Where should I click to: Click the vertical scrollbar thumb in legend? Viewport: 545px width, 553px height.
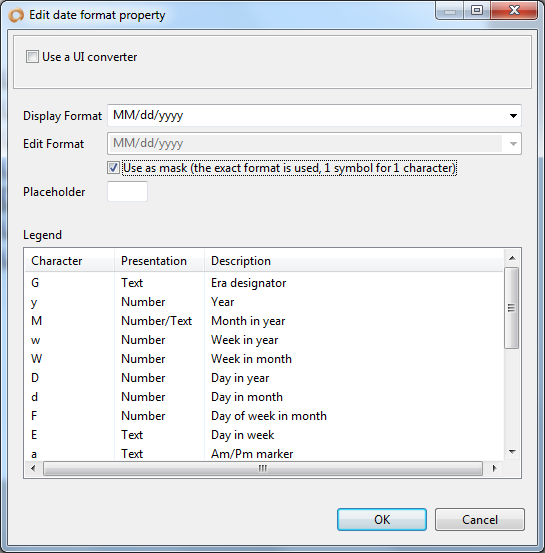coord(511,308)
